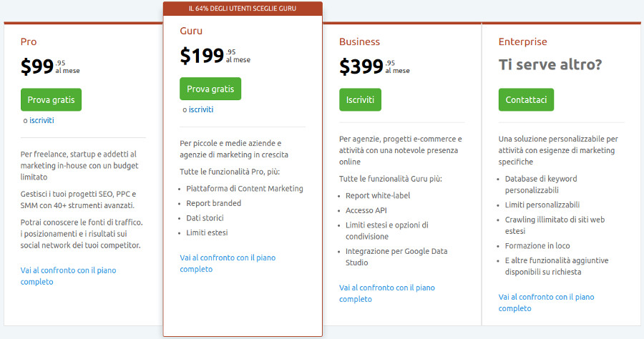Click the 'Ti serve altro?' heading
The image size is (644, 339).
(x=550, y=65)
